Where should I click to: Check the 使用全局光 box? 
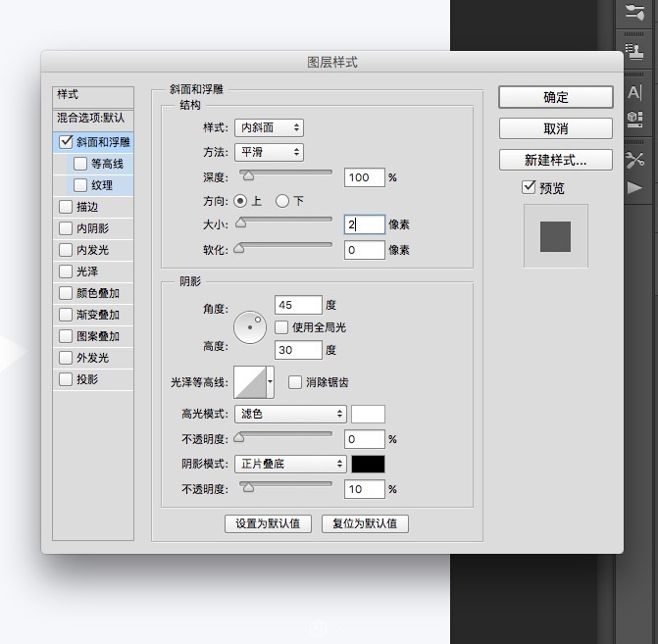point(281,327)
